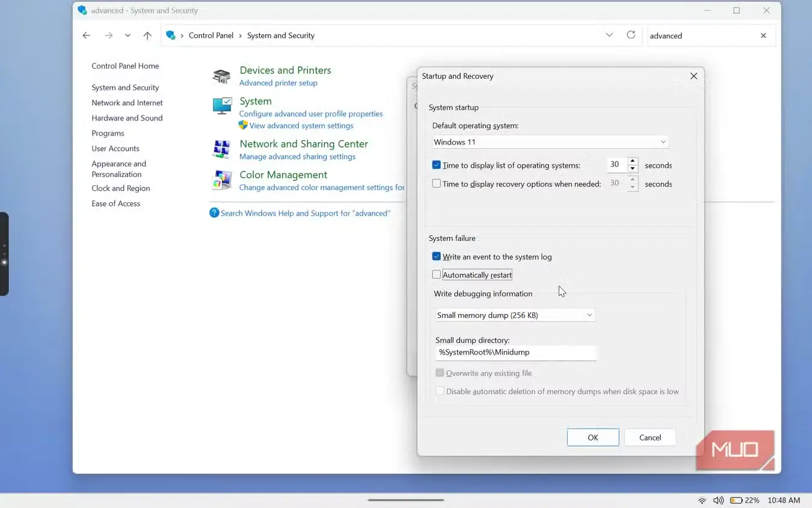Click the operating systems seconds value field
This screenshot has width=812, height=508.
(x=617, y=165)
